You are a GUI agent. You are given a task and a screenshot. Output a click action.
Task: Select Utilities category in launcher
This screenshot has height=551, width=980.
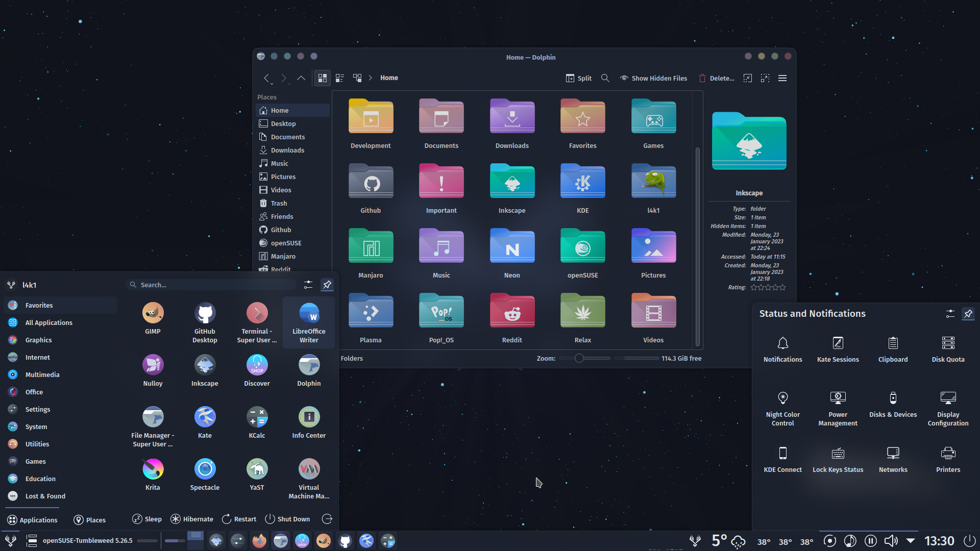coord(60,444)
